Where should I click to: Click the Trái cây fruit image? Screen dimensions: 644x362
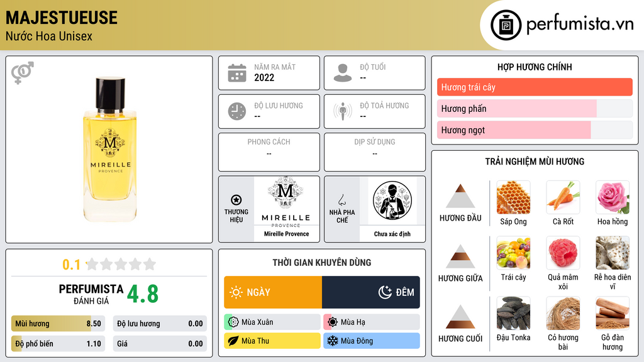coord(513,253)
